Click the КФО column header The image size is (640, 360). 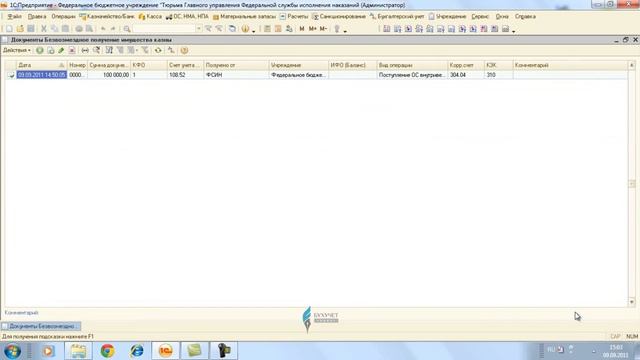pos(149,65)
